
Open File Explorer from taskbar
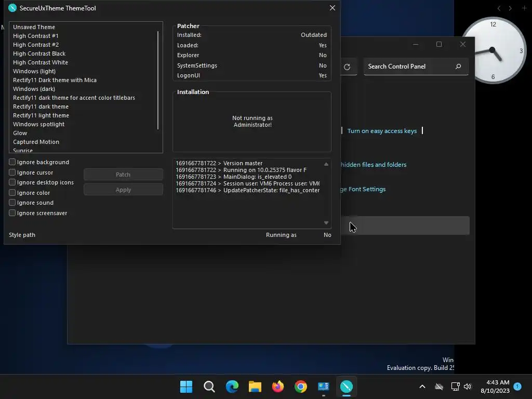pos(255,387)
